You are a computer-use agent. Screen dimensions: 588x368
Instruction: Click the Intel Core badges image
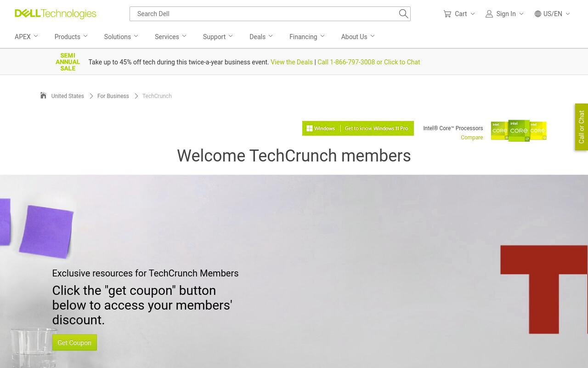point(519,131)
